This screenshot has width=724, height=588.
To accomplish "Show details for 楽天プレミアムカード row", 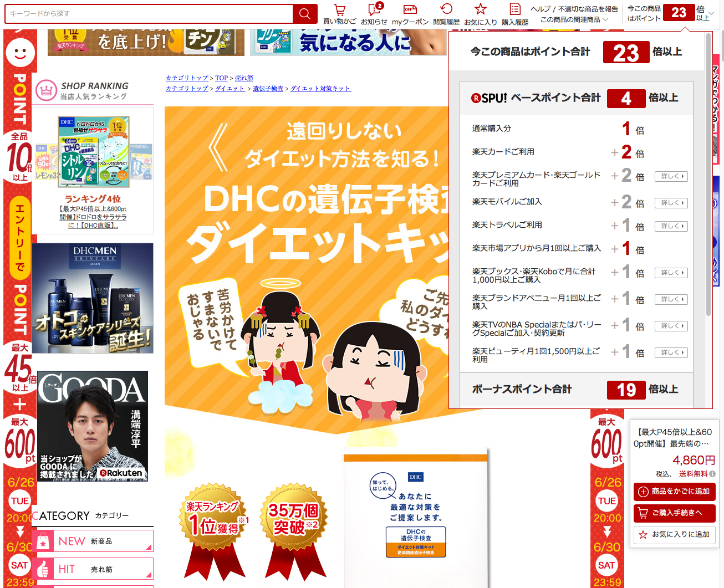I will [x=671, y=176].
